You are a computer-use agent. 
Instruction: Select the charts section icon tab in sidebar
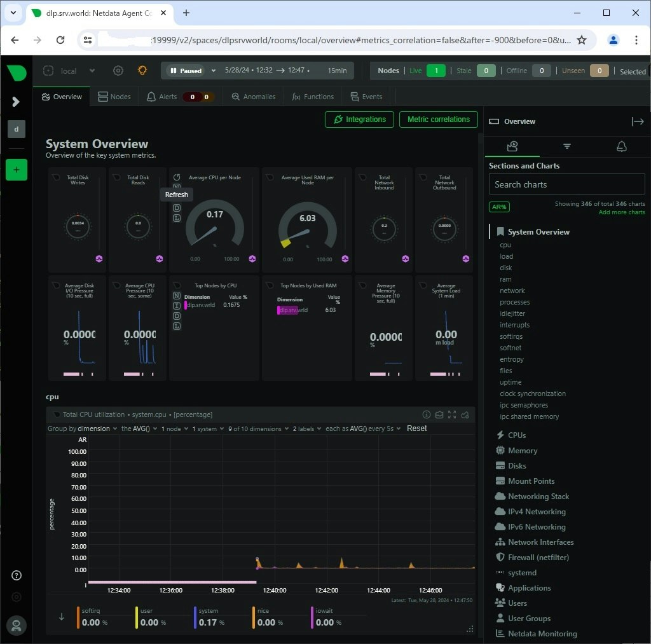(x=512, y=146)
